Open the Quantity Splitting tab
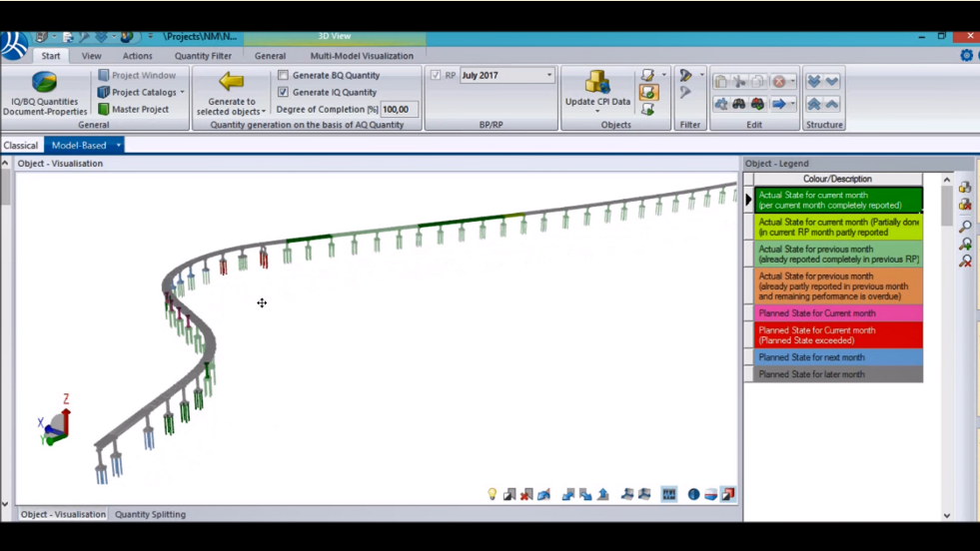980x551 pixels. click(150, 515)
